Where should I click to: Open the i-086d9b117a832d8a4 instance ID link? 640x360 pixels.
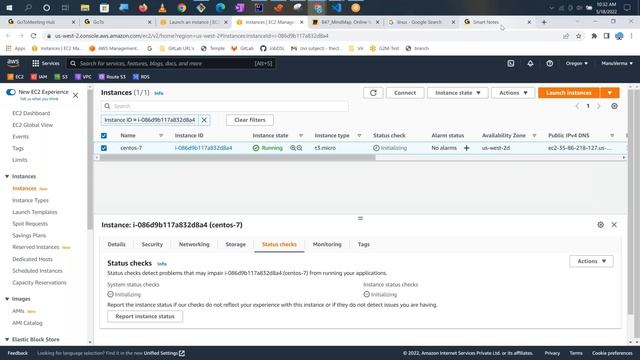coord(203,148)
